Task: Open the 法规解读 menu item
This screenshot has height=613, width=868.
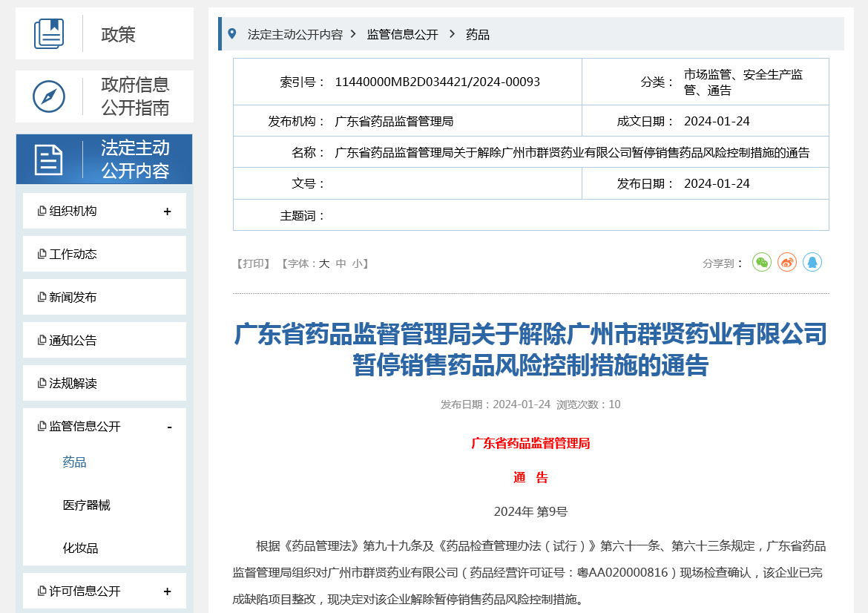Action: coord(105,383)
